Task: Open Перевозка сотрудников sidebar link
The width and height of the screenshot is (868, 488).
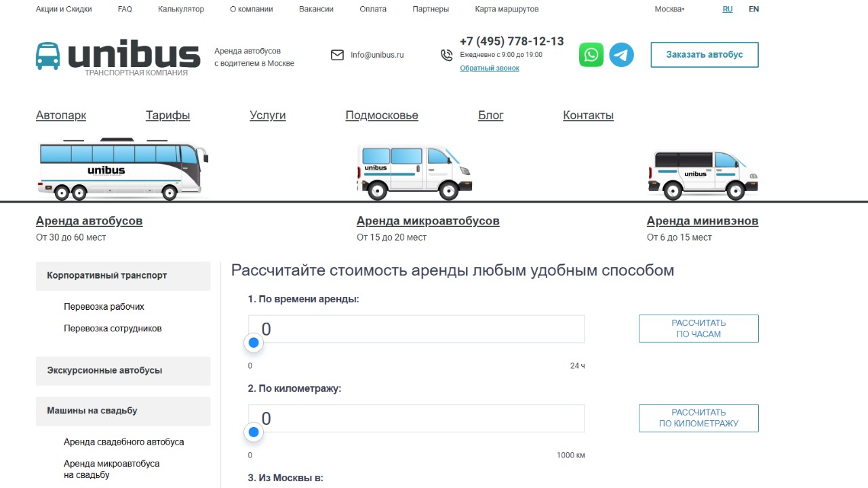Action: coord(113,328)
